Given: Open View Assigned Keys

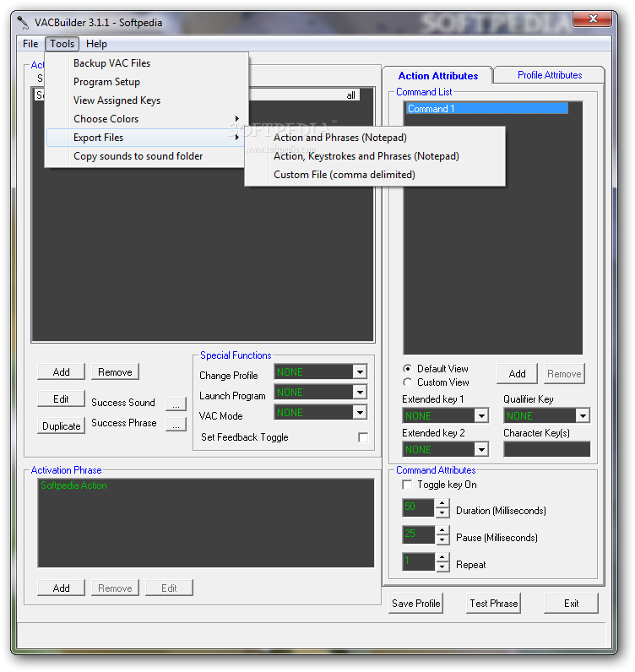Looking at the screenshot, I should (x=146, y=100).
